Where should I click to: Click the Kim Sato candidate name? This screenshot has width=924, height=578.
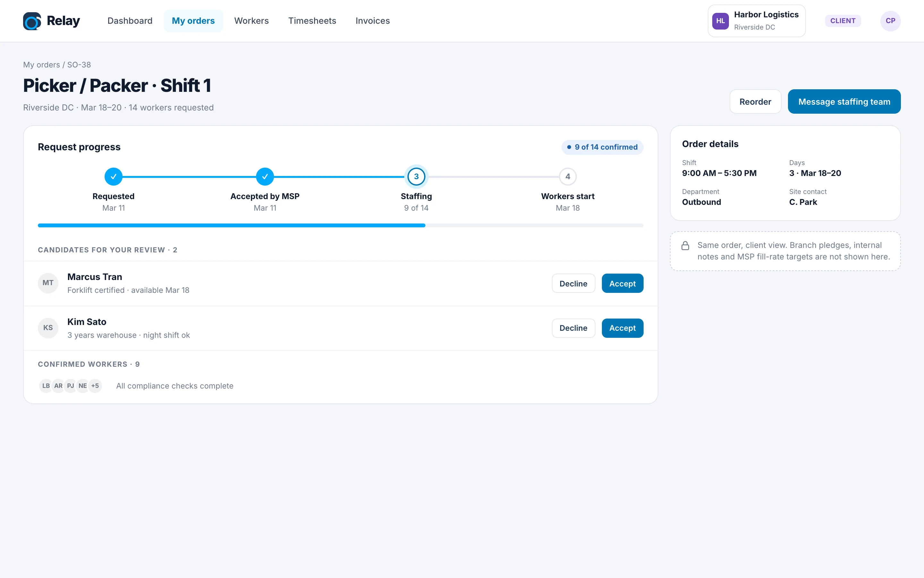coord(87,322)
